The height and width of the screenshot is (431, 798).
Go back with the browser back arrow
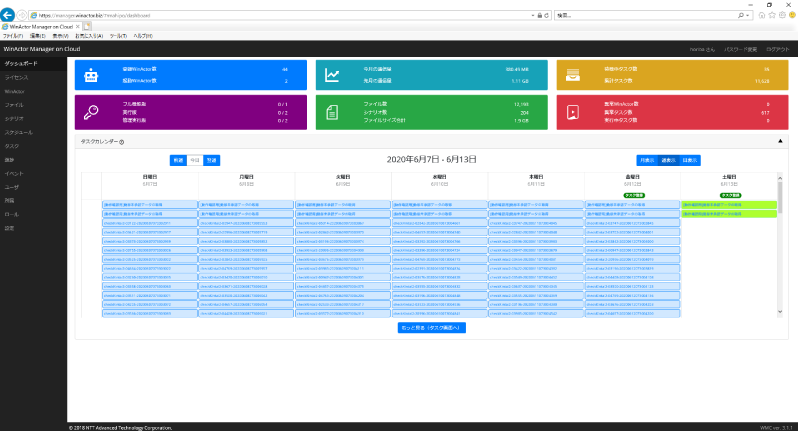9,15
